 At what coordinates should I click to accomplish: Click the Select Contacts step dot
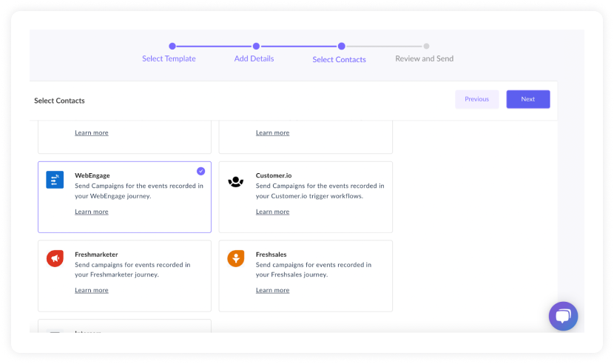coord(342,46)
